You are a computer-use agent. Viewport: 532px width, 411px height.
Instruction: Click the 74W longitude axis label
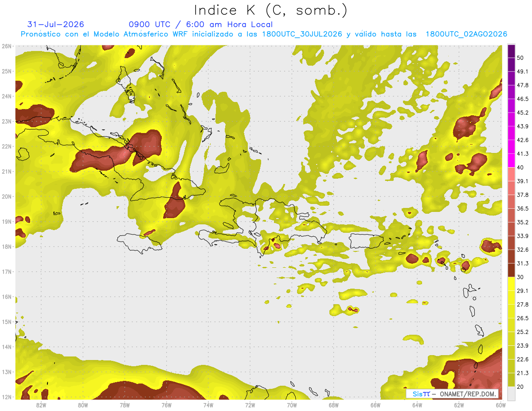[208, 405]
